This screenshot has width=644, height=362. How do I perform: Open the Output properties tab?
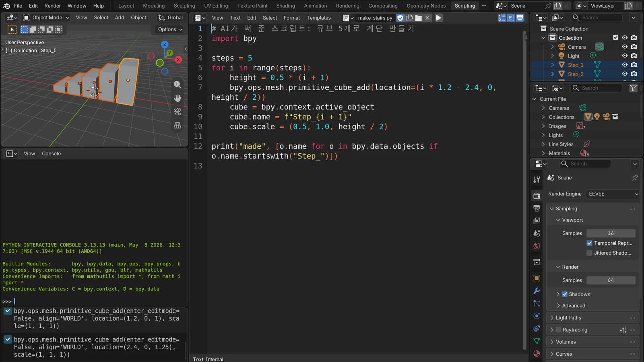point(537,208)
